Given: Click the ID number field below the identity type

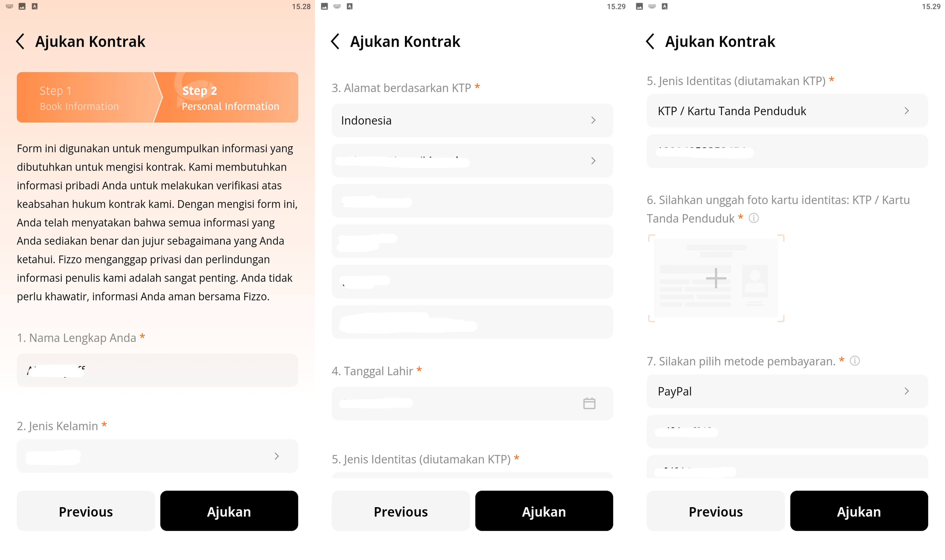Looking at the screenshot, I should pos(787,151).
